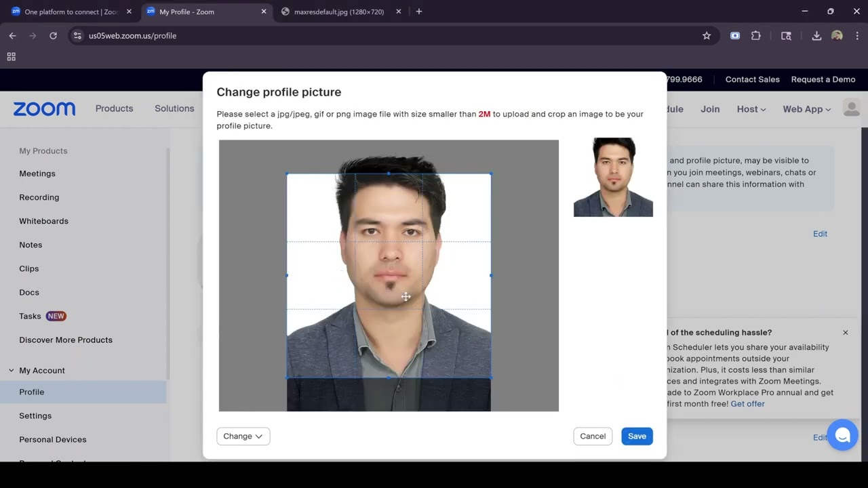
Task: Open the Change dropdown button
Action: [x=243, y=436]
